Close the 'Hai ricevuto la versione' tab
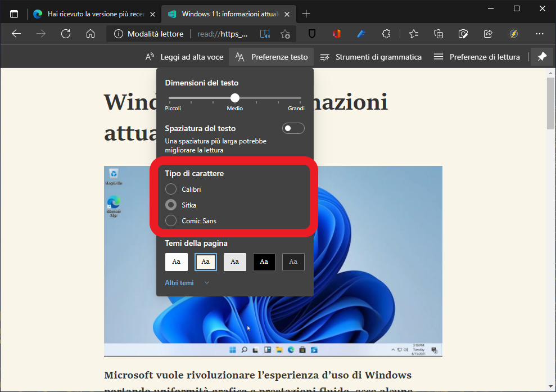Screen dimensions: 556x392 [152, 14]
